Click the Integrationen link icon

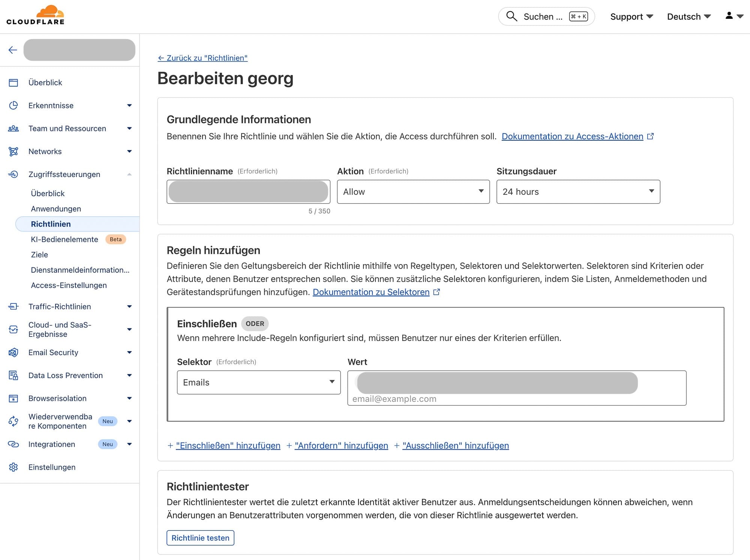click(x=13, y=444)
